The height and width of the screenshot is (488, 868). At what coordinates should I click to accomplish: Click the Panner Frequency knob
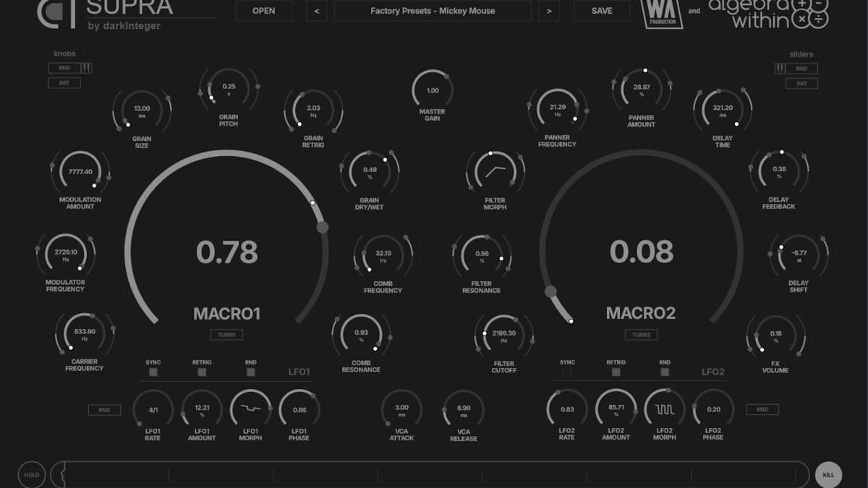click(x=558, y=111)
